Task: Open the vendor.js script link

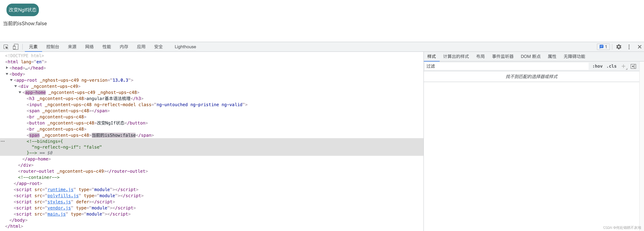Action: click(x=59, y=208)
